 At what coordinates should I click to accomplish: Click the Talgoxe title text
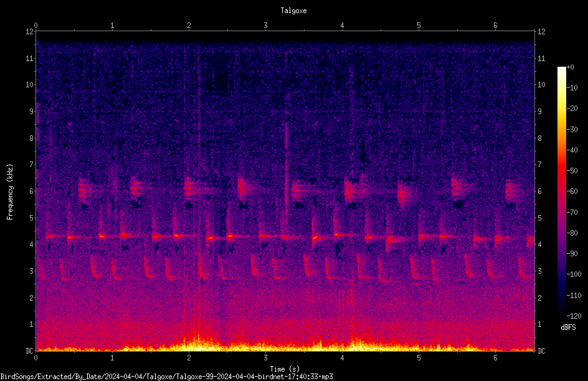(293, 11)
